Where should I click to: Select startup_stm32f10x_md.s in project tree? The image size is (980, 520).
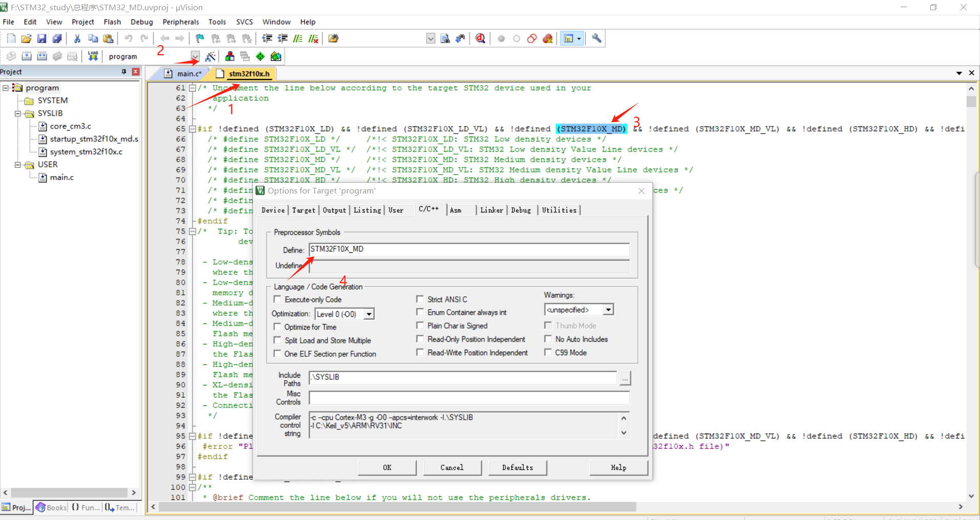click(94, 139)
